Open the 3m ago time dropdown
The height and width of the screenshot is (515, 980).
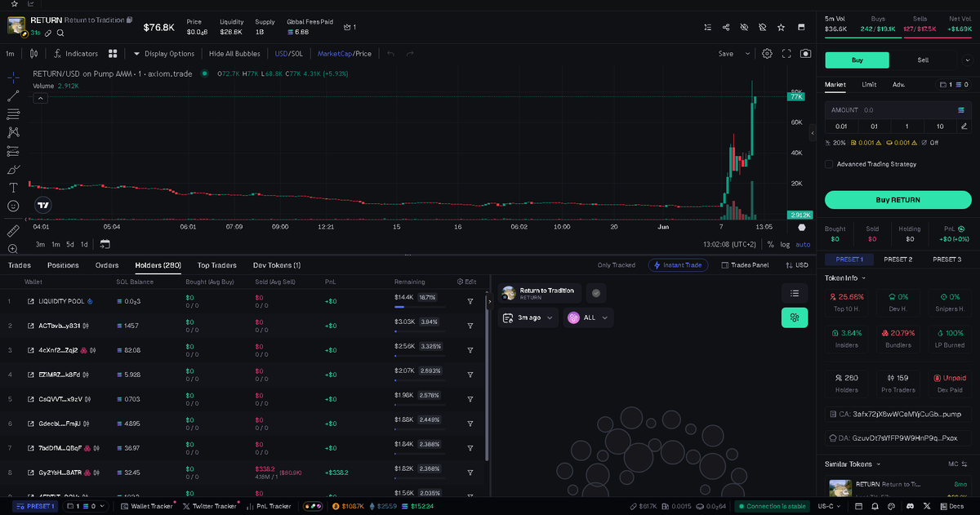(528, 317)
